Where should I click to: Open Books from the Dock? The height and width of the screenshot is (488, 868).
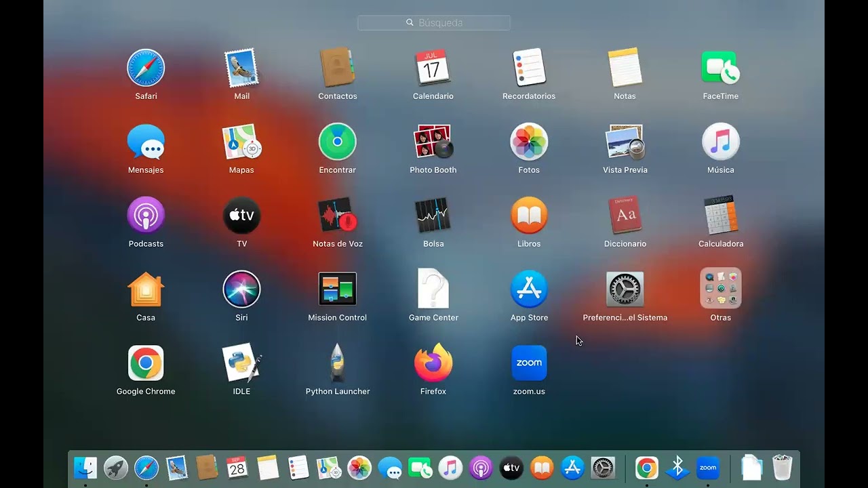[x=542, y=468]
